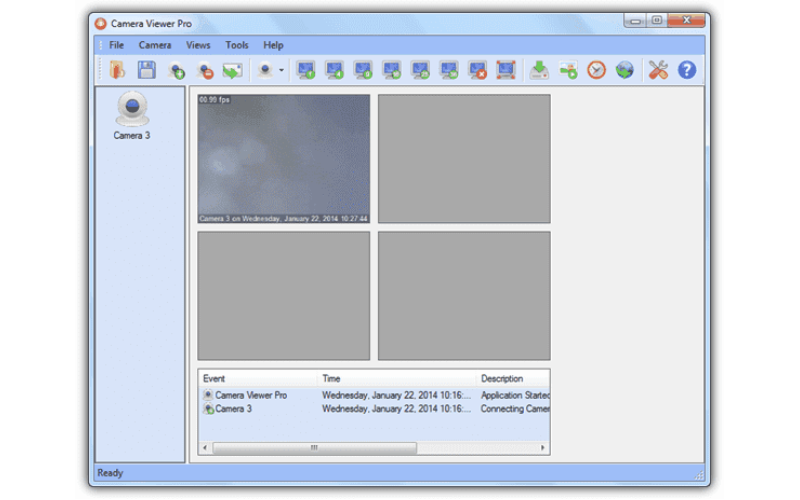Click the picture with play badge icon
This screenshot has height=500, width=800.
coord(568,70)
